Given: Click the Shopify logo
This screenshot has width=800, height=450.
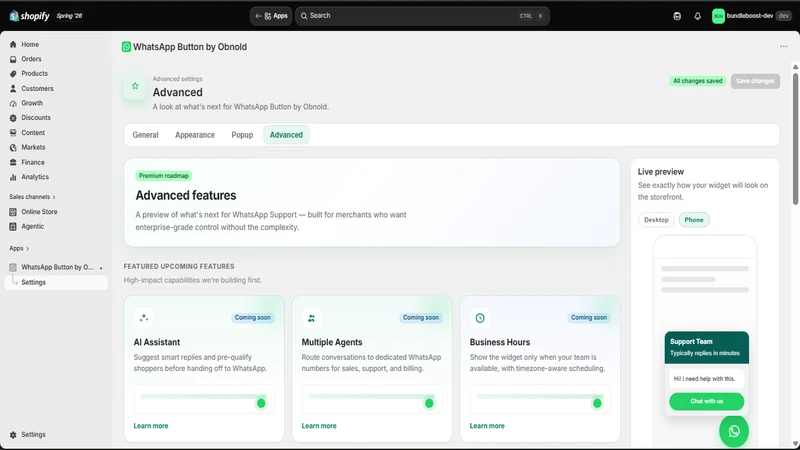Looking at the screenshot, I should point(30,16).
